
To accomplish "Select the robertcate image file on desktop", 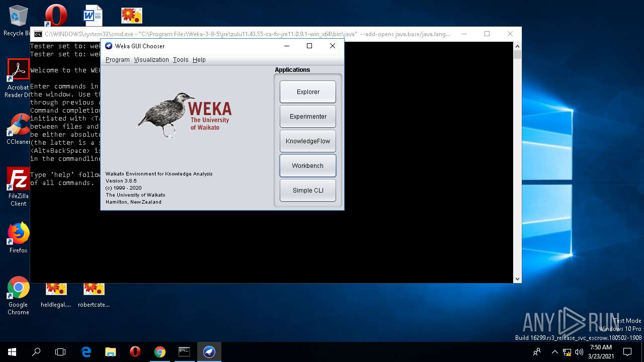I will coord(94,295).
